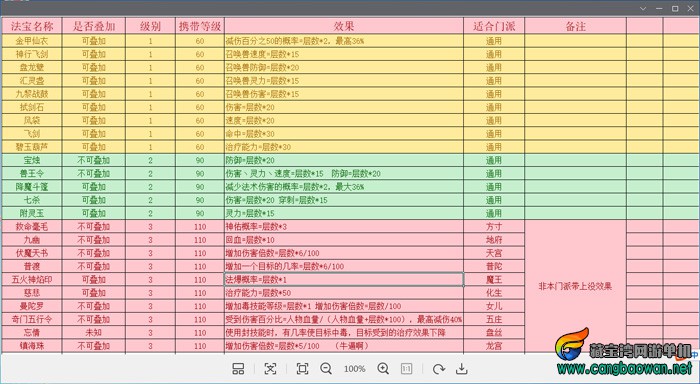Click the 魔王 school cell
Image resolution: width=700 pixels, height=384 pixels.
pyautogui.click(x=494, y=280)
